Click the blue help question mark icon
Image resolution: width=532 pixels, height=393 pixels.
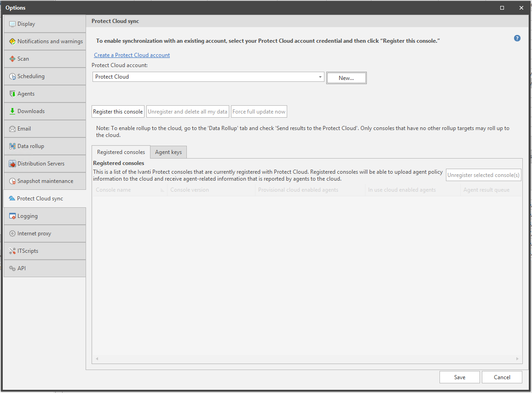coord(517,38)
